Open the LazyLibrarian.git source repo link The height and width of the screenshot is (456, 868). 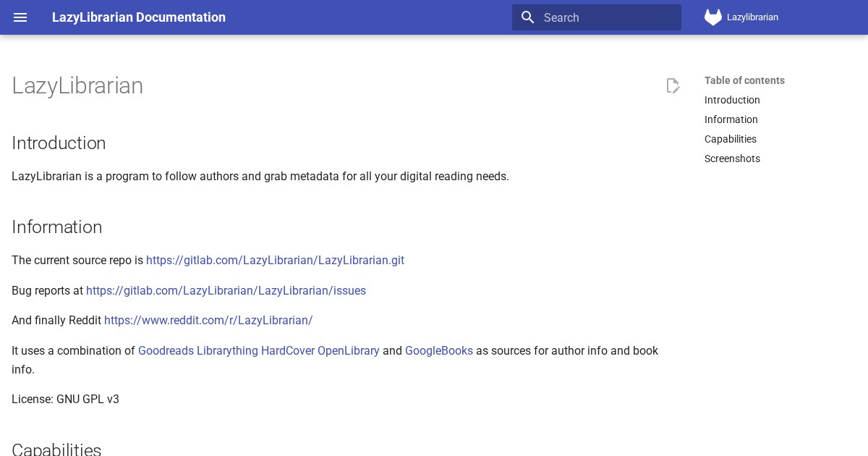275,260
